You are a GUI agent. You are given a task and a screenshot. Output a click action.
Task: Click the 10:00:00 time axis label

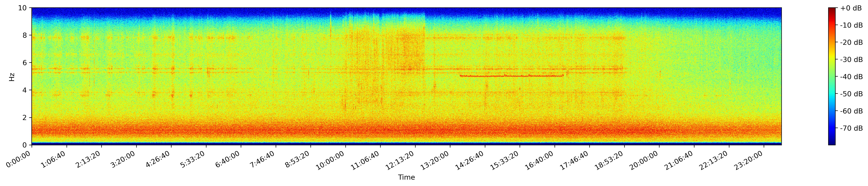tap(332, 160)
